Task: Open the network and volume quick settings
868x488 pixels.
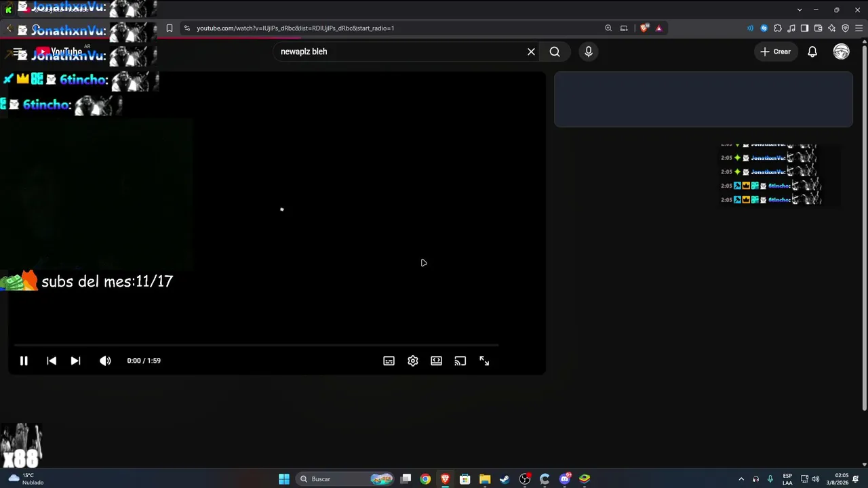Action: (x=810, y=479)
